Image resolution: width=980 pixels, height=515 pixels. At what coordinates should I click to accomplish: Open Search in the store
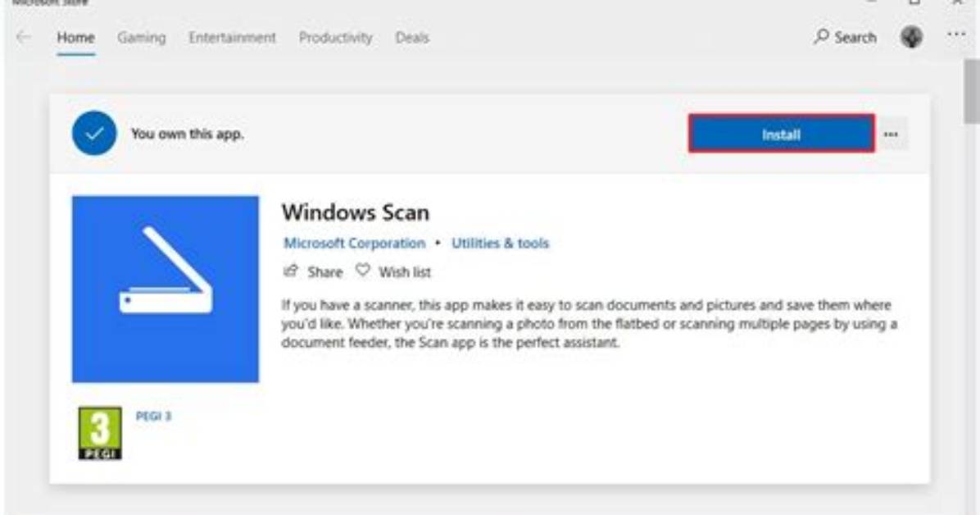click(845, 38)
